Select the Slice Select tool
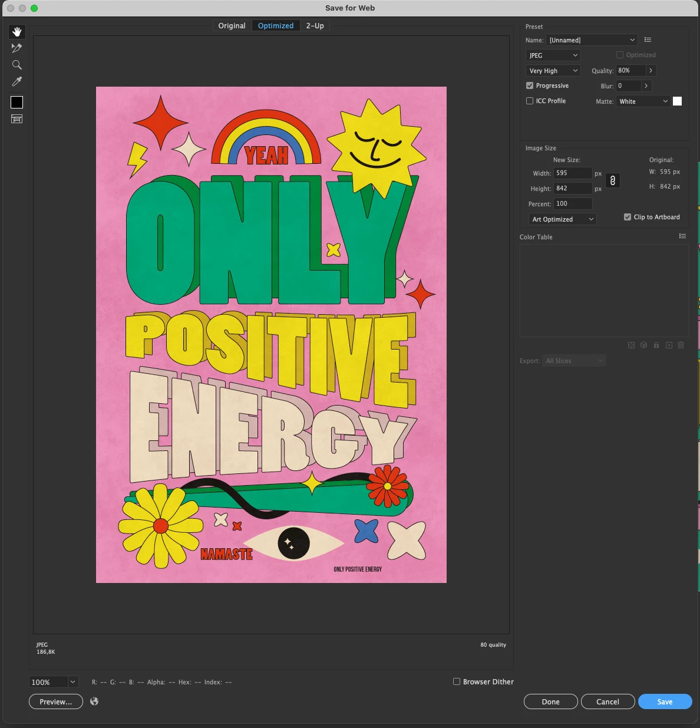Screen dimensions: 700x728 pos(17,48)
